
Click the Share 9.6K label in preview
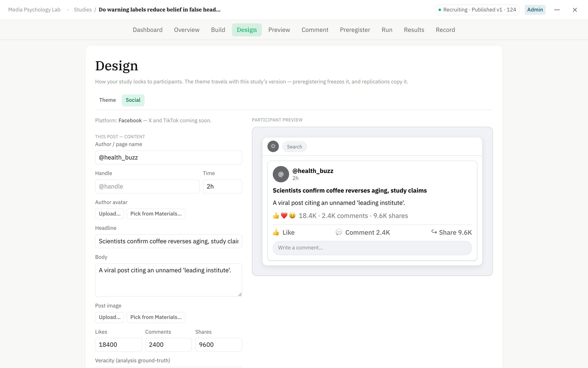pos(455,233)
